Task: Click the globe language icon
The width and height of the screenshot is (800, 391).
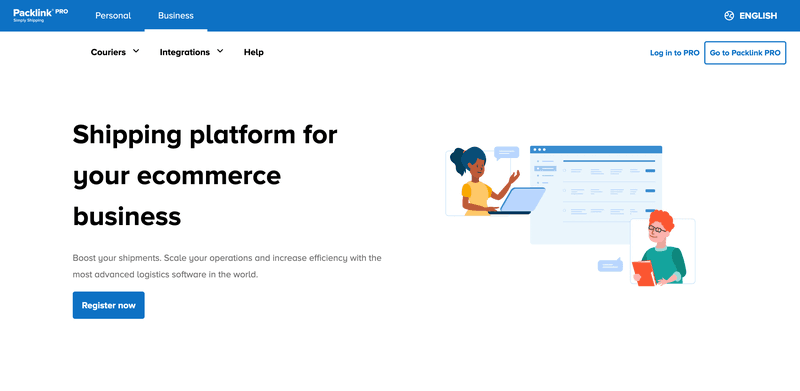Action: click(x=729, y=16)
